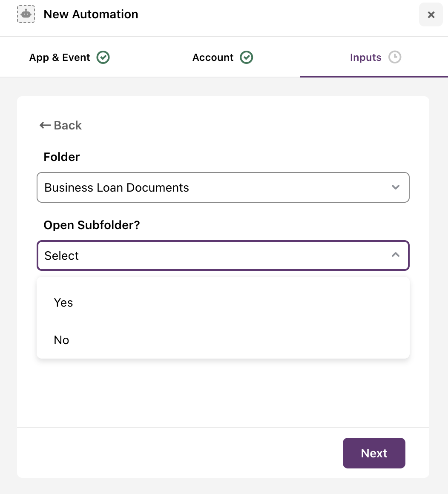The width and height of the screenshot is (448, 494).
Task: Choose No from the subfolder options
Action: click(x=223, y=340)
